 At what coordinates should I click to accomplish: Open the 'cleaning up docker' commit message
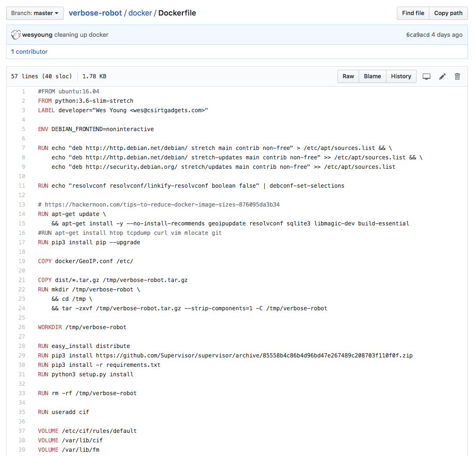tap(82, 34)
